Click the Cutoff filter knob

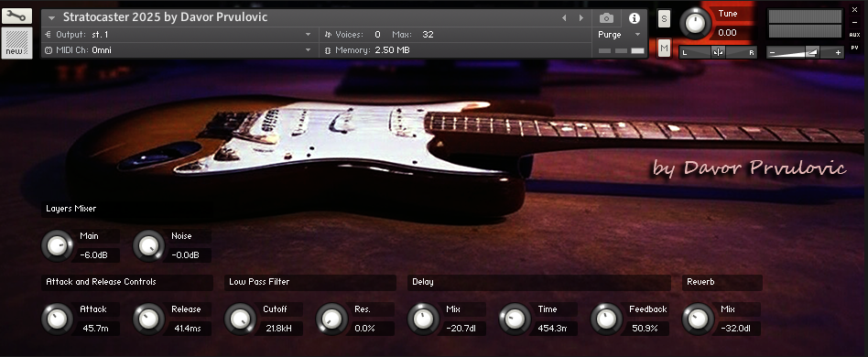[240, 319]
